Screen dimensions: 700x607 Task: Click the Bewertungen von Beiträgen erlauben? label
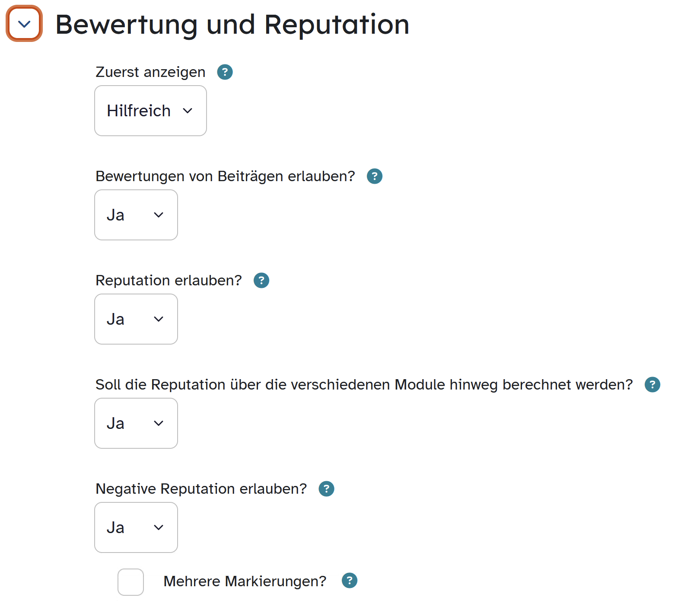pyautogui.click(x=225, y=176)
